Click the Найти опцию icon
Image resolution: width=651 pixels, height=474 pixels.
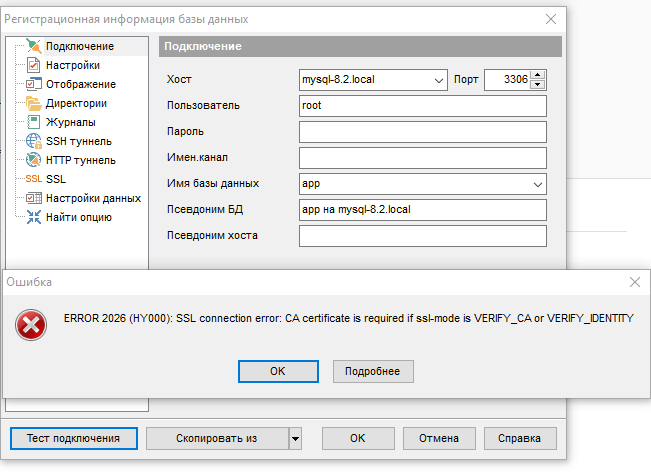(x=33, y=217)
